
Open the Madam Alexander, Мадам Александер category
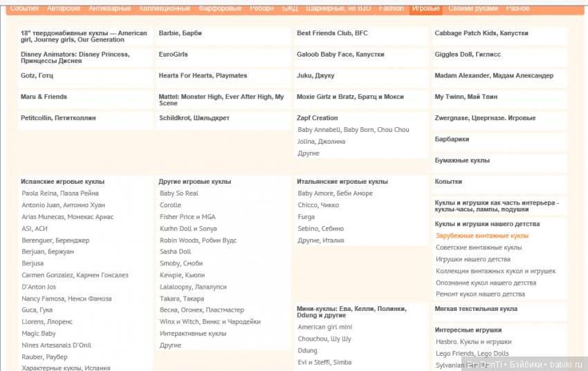point(493,76)
